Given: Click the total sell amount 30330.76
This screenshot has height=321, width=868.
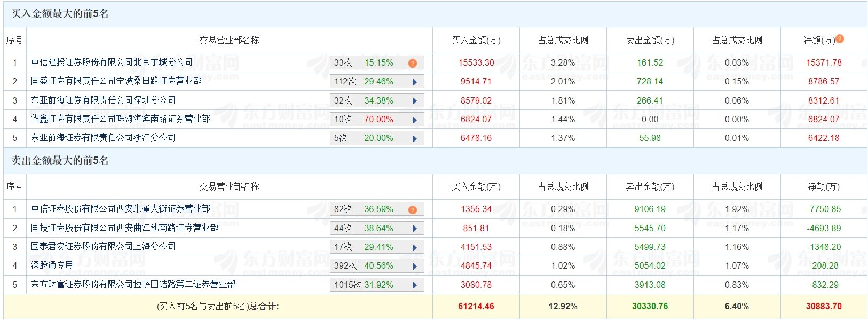Looking at the screenshot, I should point(650,307).
